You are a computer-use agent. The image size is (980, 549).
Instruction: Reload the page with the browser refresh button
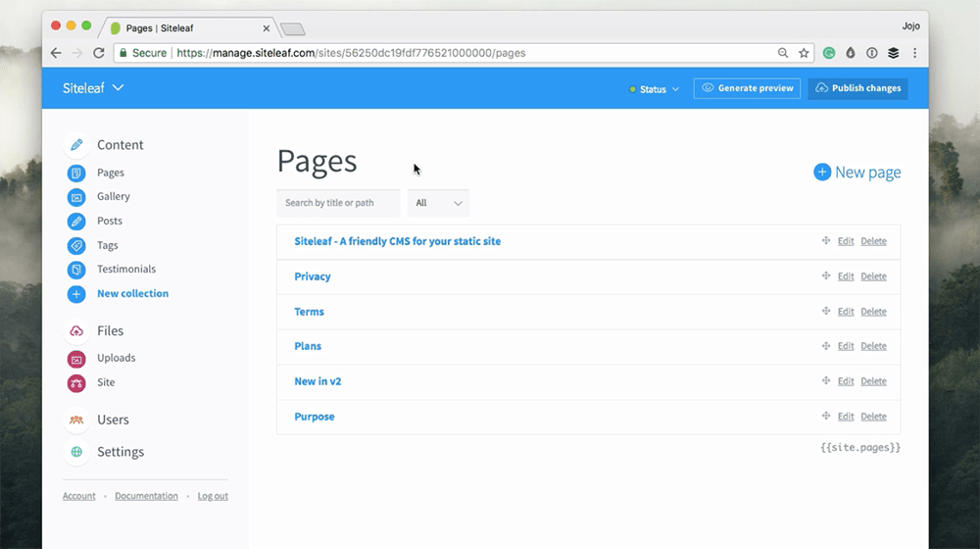click(x=98, y=53)
